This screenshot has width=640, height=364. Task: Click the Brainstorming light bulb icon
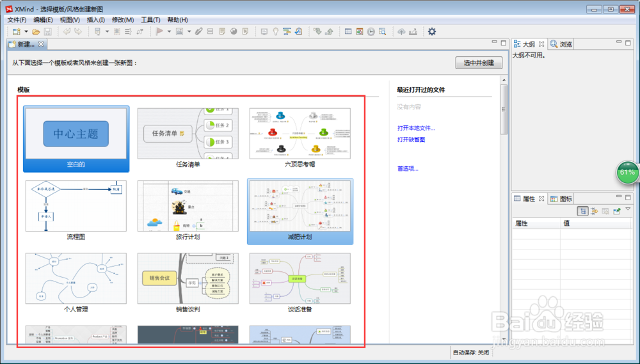pos(275,31)
